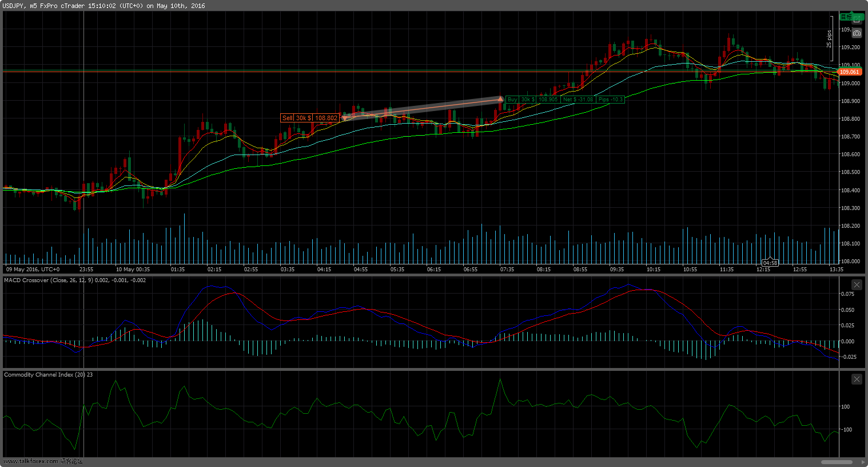868x467 pixels.
Task: Click the 25 pips scale bracket
Action: point(830,39)
